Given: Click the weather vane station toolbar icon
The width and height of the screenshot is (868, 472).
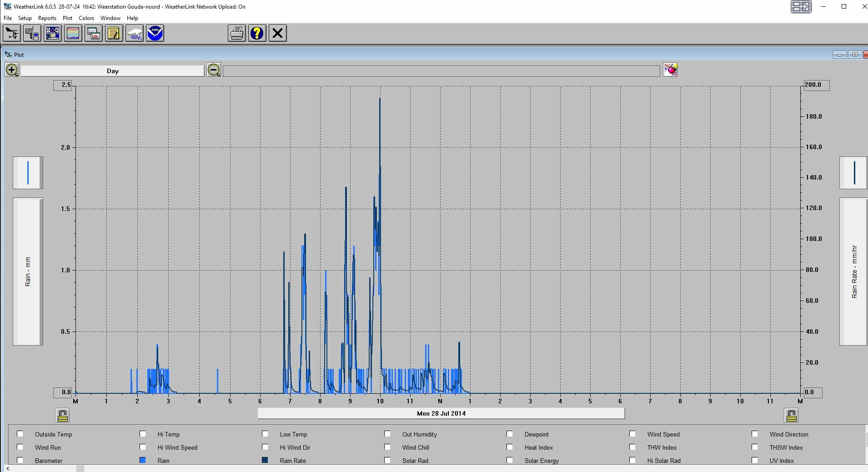Looking at the screenshot, I should (x=12, y=33).
